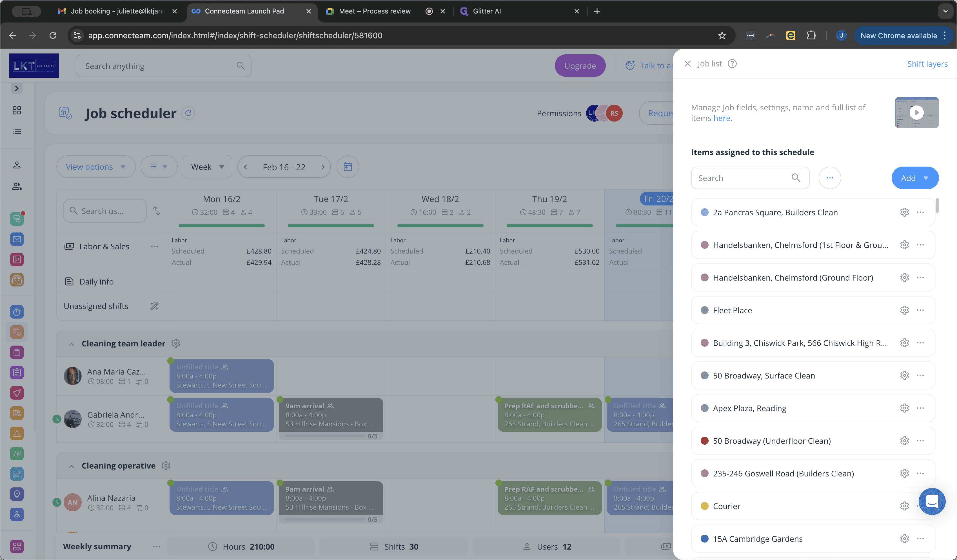Viewport: 957px width, 560px height.
Task: Click the Upgrade button
Action: tap(580, 66)
